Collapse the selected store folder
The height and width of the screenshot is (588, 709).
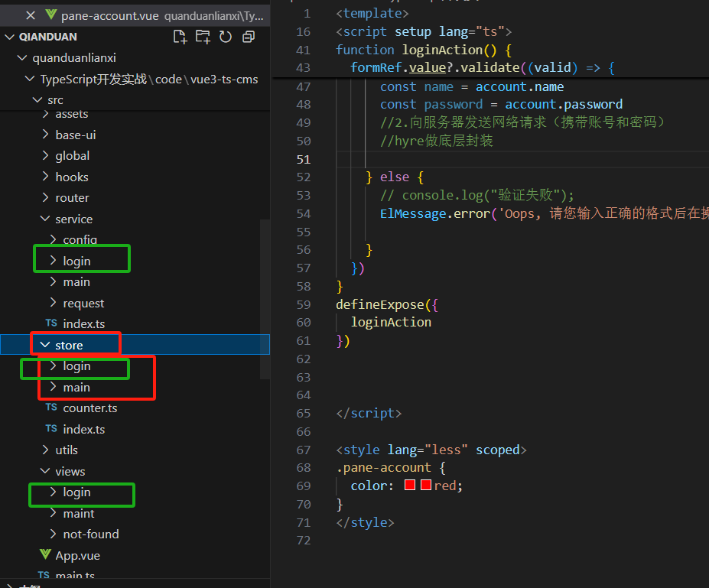click(x=45, y=345)
